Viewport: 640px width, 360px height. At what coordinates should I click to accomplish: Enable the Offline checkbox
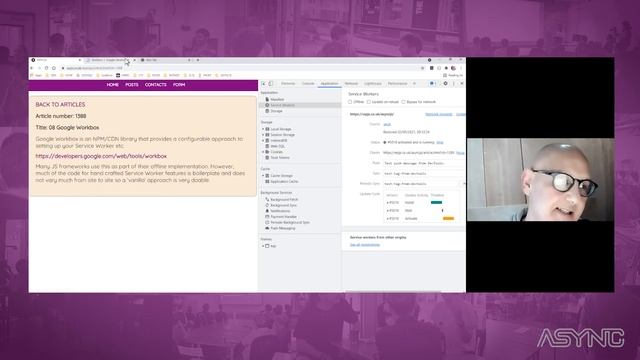click(x=350, y=102)
